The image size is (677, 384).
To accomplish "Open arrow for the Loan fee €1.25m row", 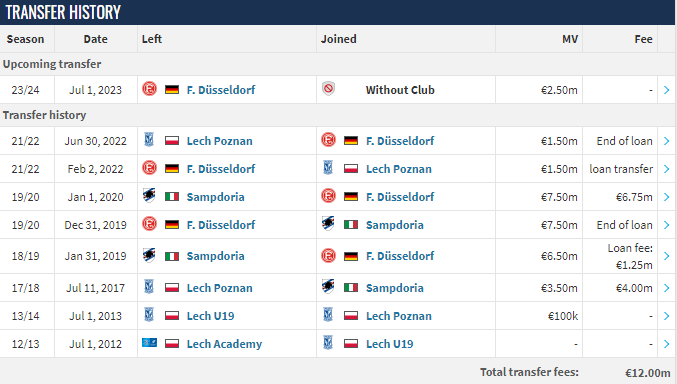I will pyautogui.click(x=666, y=256).
